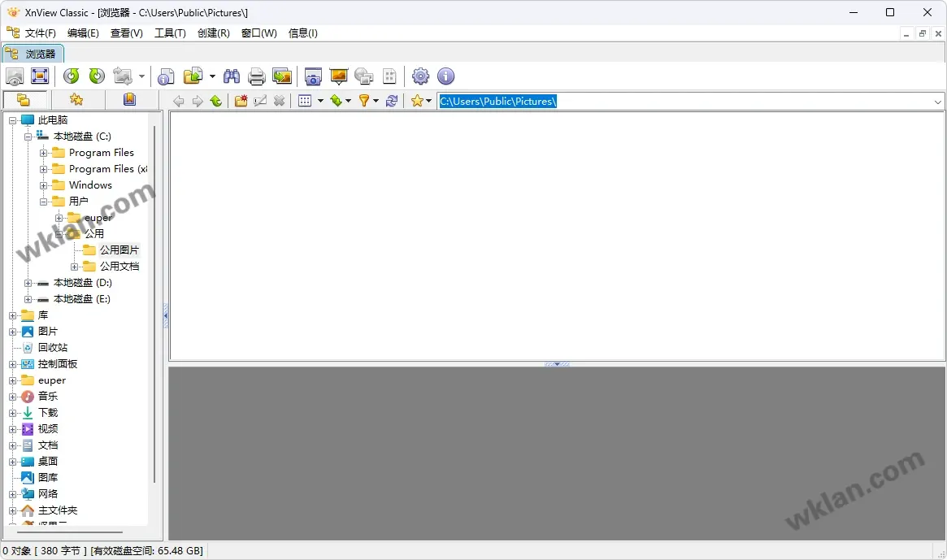Go up one folder level
This screenshot has width=947, height=560.
216,101
